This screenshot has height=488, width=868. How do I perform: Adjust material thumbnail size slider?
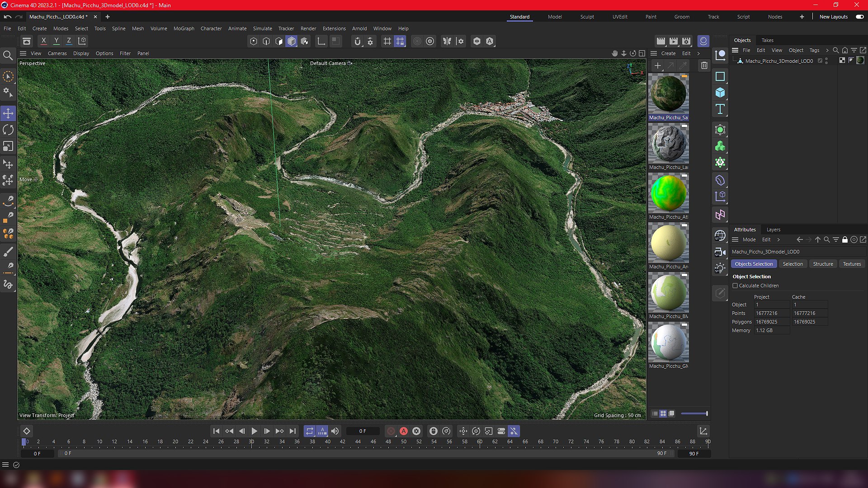[x=694, y=413]
